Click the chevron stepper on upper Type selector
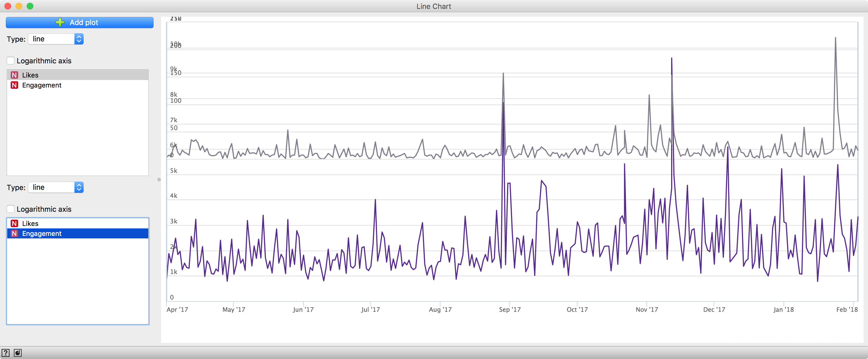 [x=79, y=39]
